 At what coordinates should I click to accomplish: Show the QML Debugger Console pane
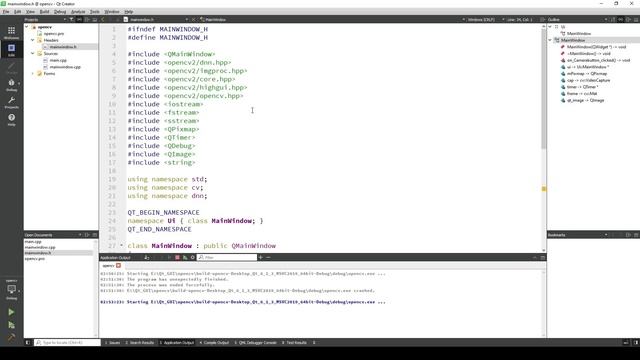256,342
